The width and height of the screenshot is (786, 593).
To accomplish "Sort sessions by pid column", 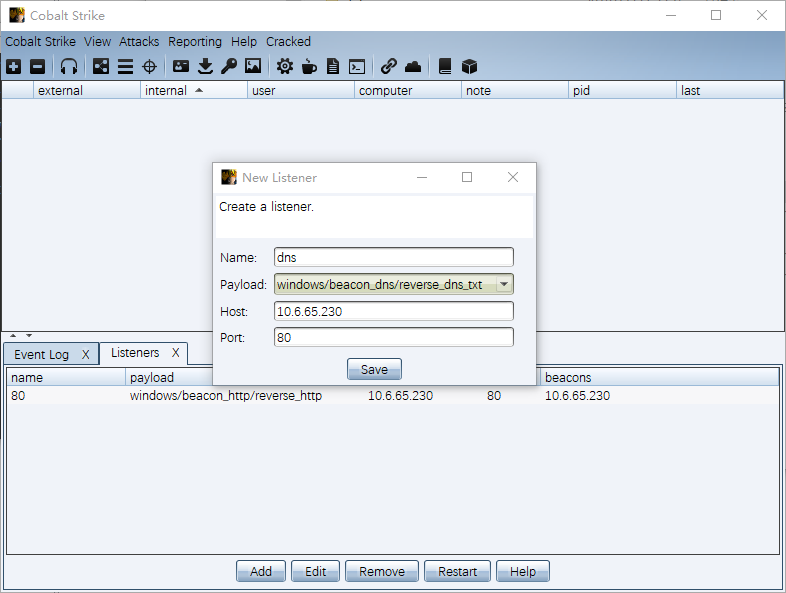I will 622,90.
